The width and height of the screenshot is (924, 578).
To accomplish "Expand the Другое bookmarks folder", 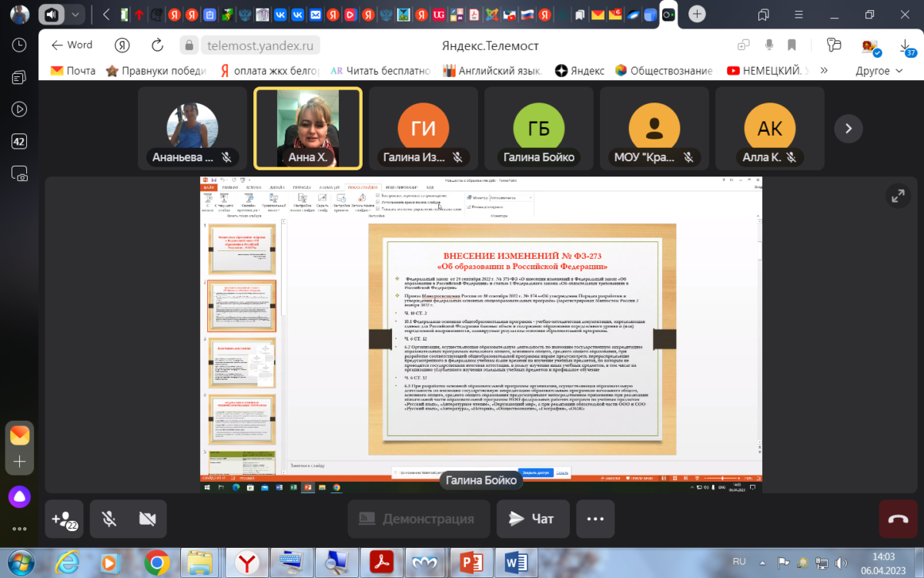I will coord(879,70).
